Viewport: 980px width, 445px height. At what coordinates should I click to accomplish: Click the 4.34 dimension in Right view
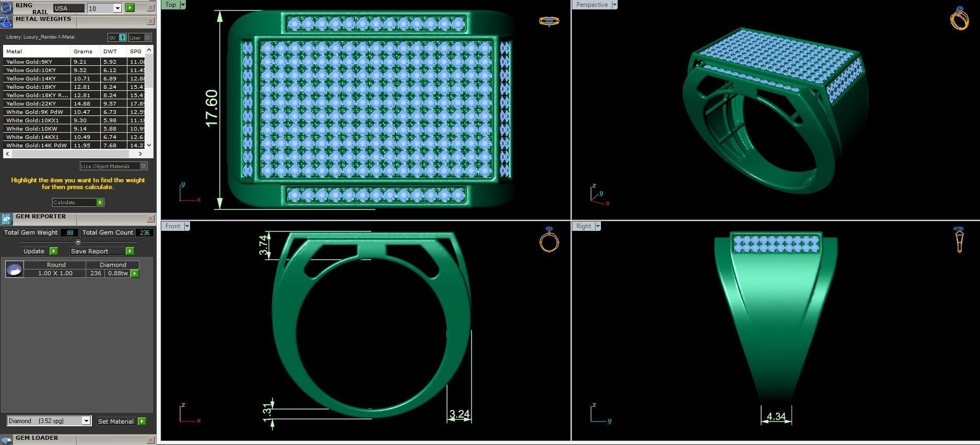(776, 416)
